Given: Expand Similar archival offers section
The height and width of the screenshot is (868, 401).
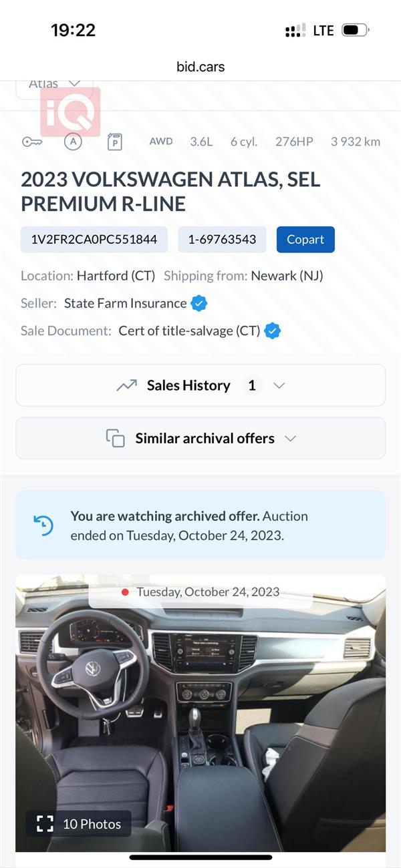Looking at the screenshot, I should [200, 438].
